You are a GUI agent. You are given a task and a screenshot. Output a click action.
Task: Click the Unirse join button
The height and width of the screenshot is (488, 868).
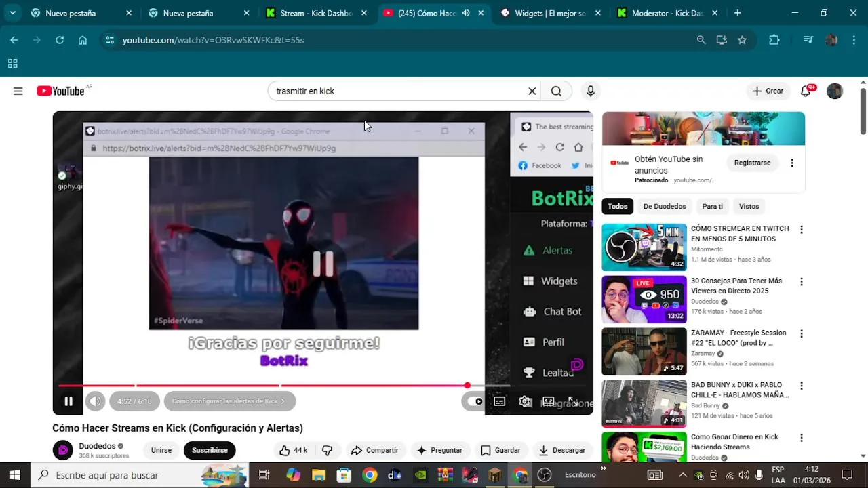pyautogui.click(x=161, y=450)
